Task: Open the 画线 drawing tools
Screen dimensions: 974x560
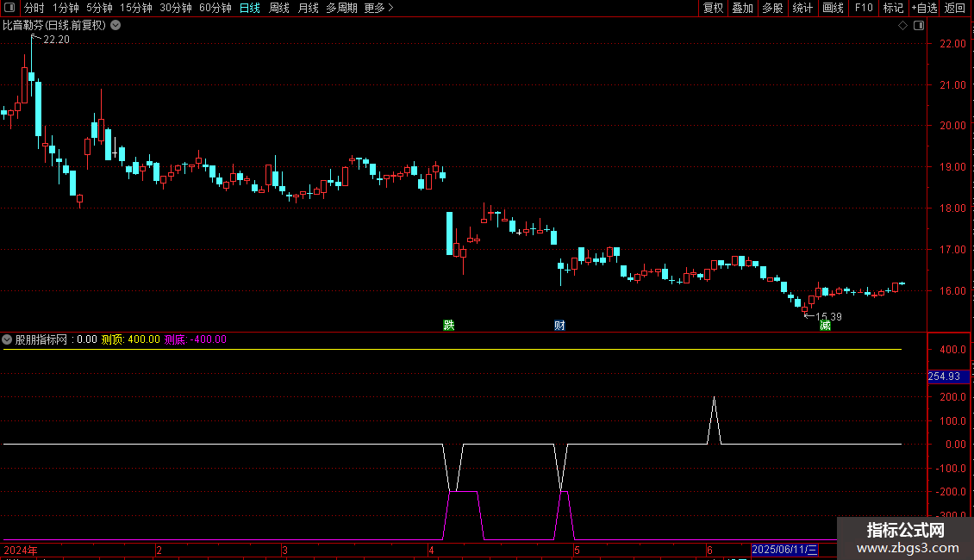Action: point(834,9)
